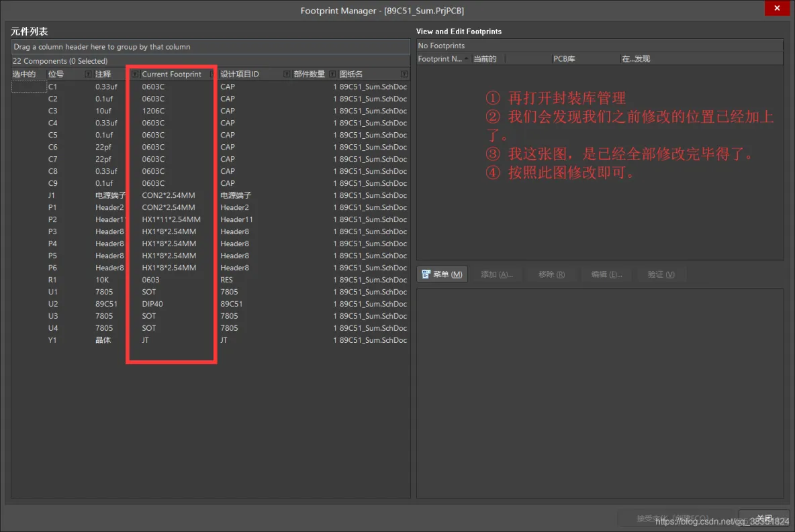Click the 移除 (R) button
The width and height of the screenshot is (795, 532).
click(x=552, y=274)
